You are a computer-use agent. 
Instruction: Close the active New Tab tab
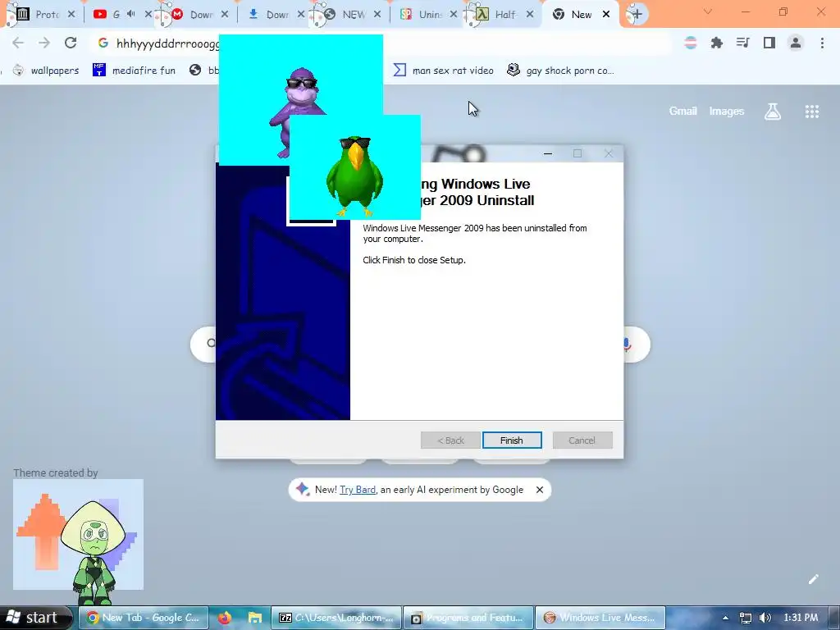[606, 15]
